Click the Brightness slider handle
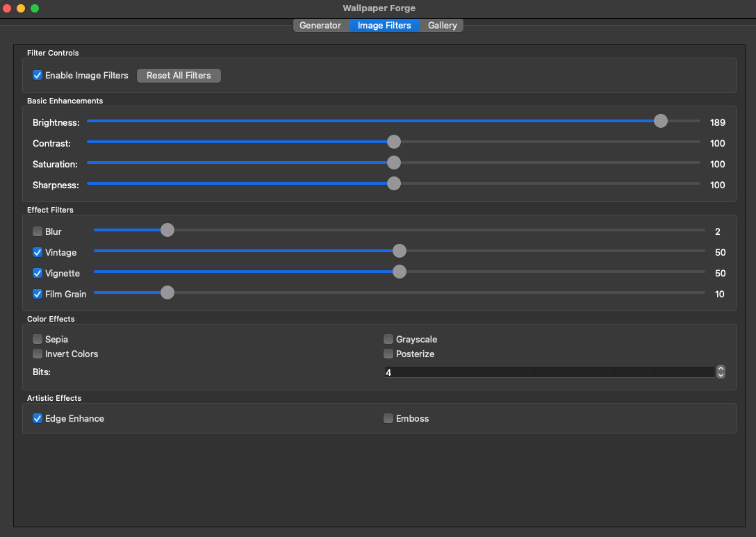 tap(660, 121)
